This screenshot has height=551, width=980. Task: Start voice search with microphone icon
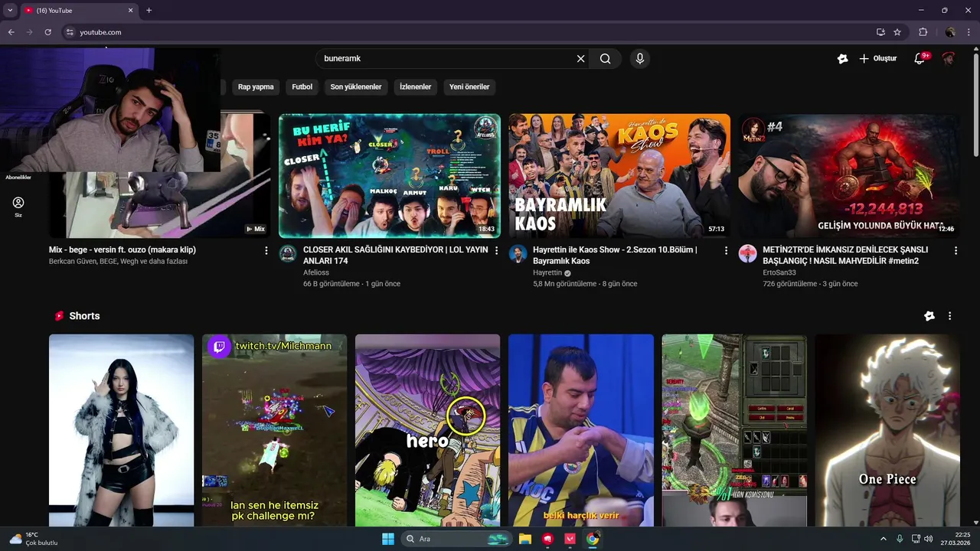click(639, 58)
